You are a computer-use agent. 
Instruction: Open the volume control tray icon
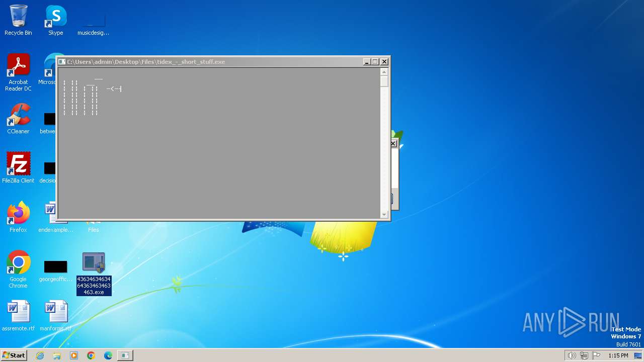point(572,355)
